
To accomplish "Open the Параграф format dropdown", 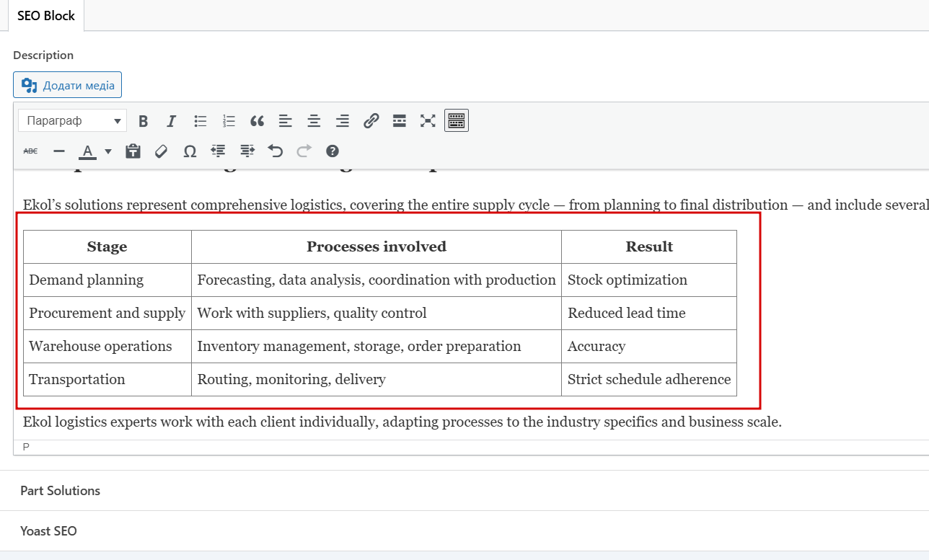I will (x=72, y=121).
